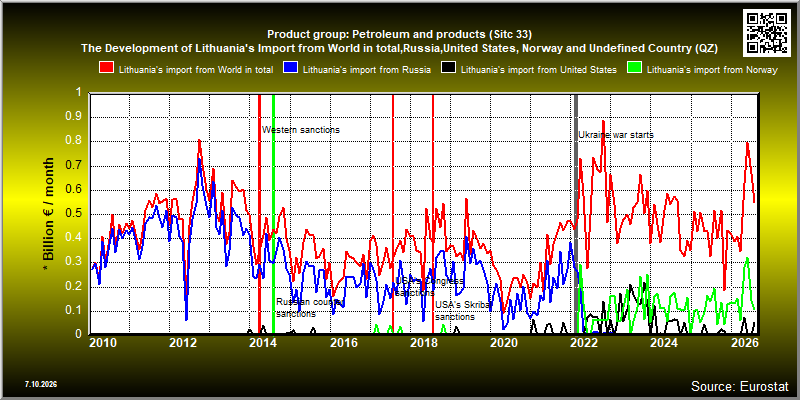This screenshot has width=800, height=400.
Task: Click the "USA's Congress sanctions" annotation
Action: click(x=430, y=287)
